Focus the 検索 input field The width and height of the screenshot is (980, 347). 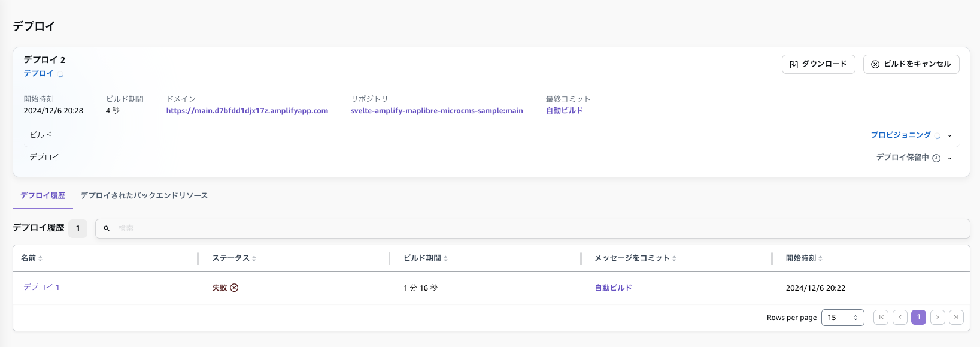pyautogui.click(x=533, y=228)
